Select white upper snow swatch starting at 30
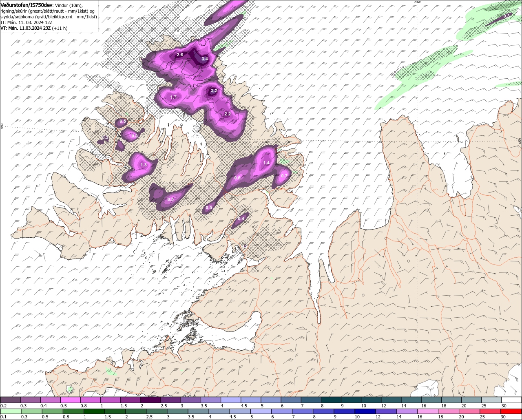 coord(511,400)
